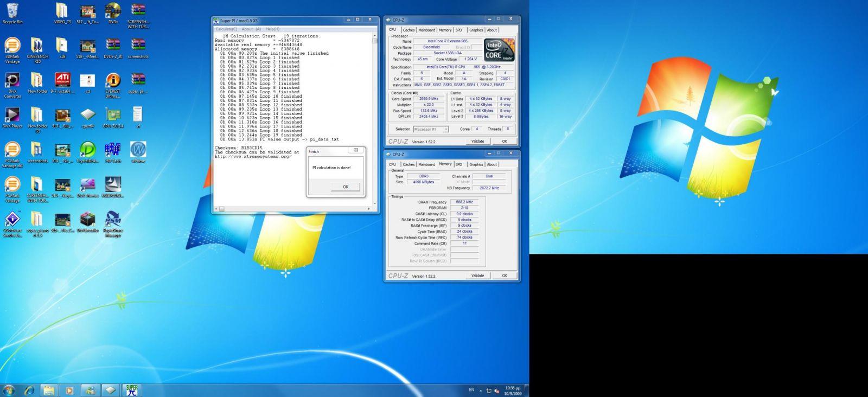Click the Super PI taskbar button

point(132,390)
